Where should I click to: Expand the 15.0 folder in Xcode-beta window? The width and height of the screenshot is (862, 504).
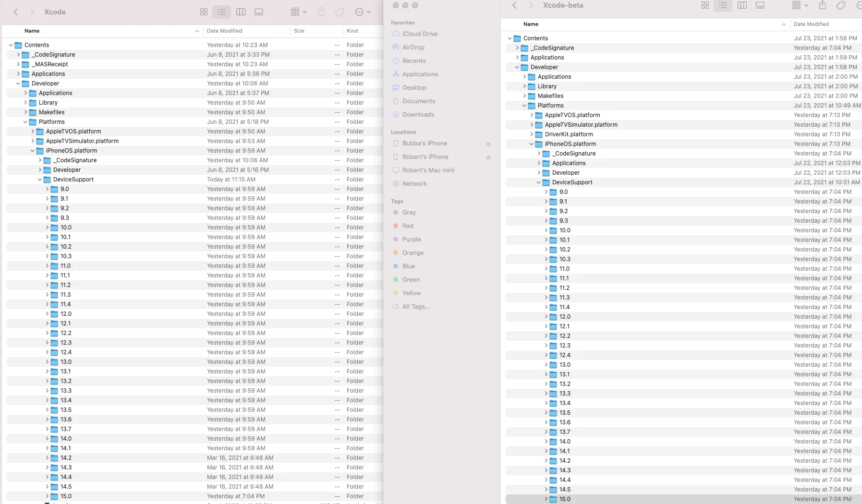tap(546, 499)
